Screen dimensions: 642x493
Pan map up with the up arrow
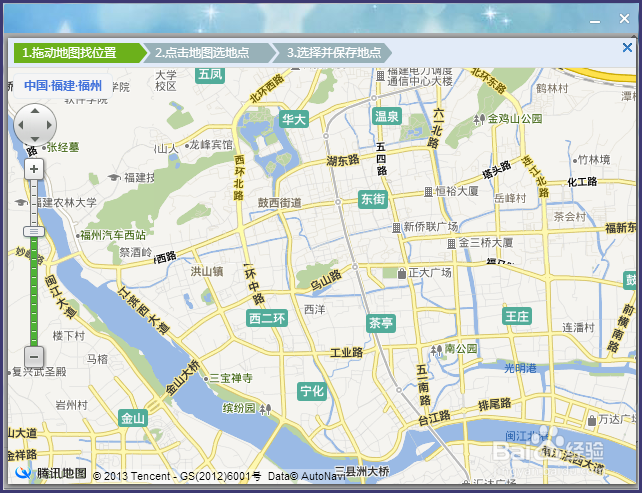click(x=35, y=111)
